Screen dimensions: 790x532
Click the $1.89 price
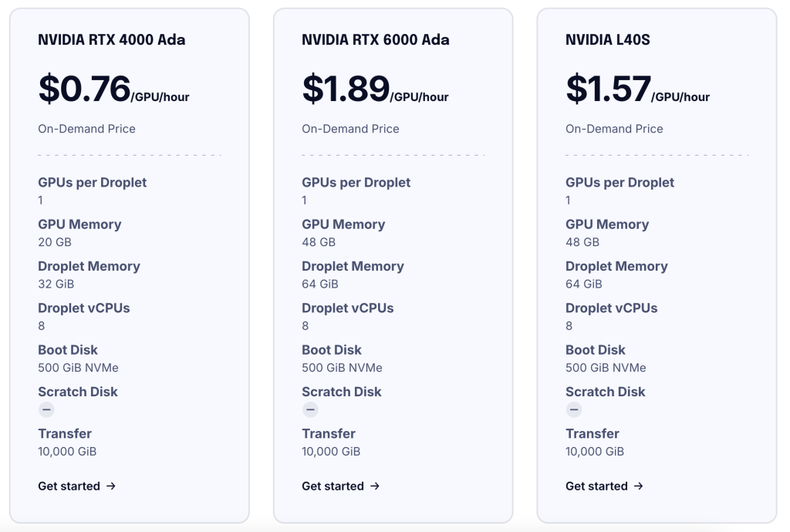point(346,89)
